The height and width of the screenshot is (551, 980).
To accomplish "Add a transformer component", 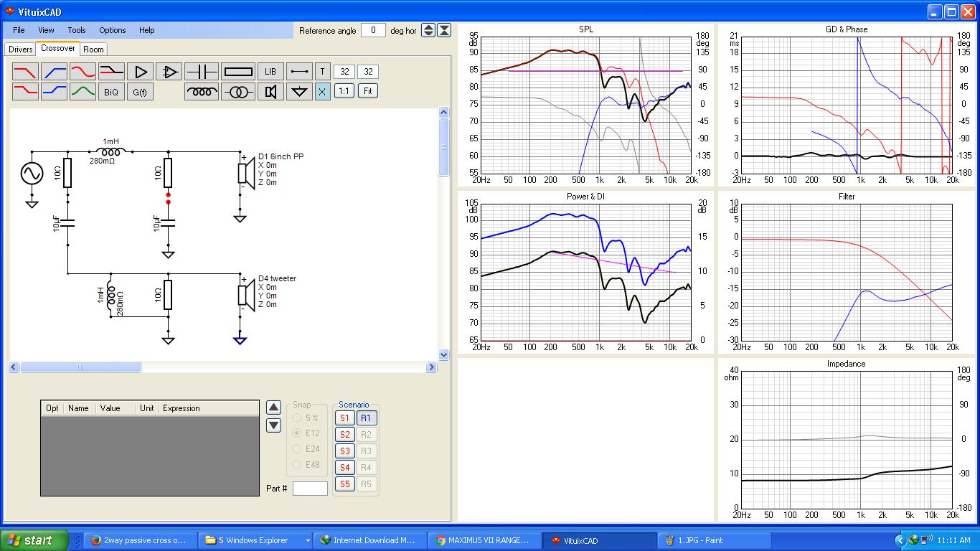I will pos(238,91).
